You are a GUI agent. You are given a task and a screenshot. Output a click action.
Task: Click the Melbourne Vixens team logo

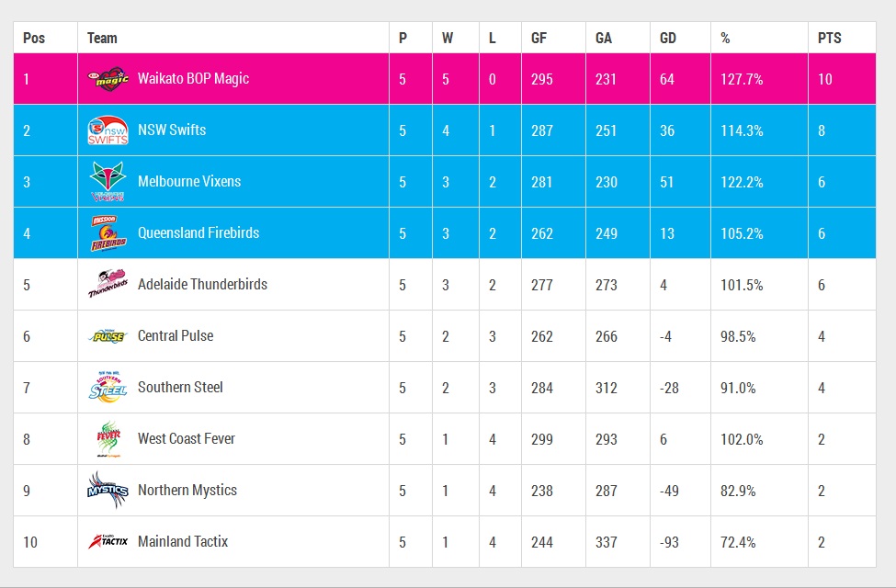[108, 182]
